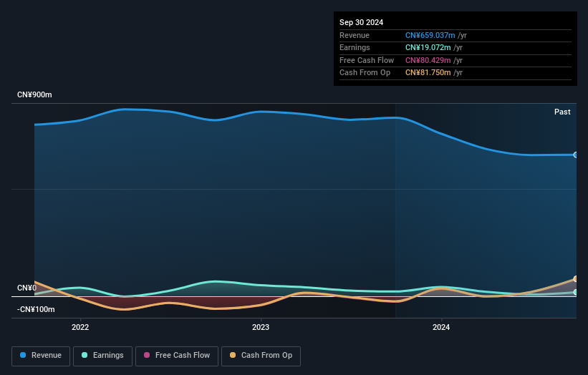Viewport: 588px width, 375px height.
Task: Toggle the Earnings legend button
Action: (102, 356)
